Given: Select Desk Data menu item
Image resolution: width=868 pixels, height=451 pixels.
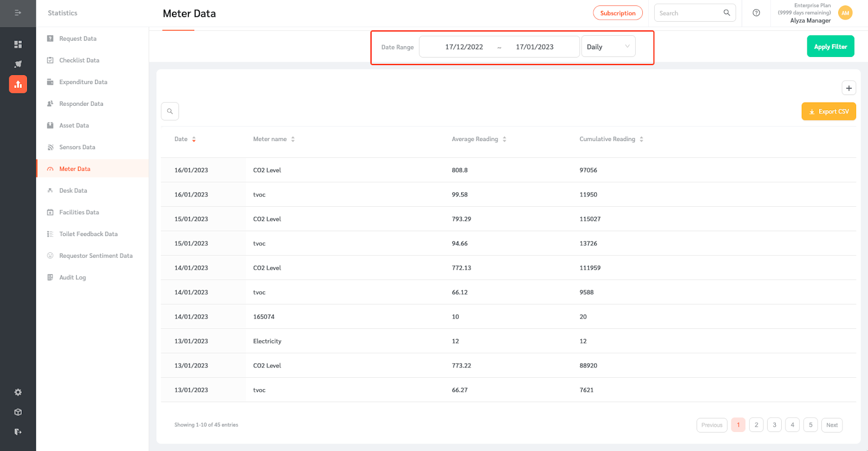Looking at the screenshot, I should point(73,190).
